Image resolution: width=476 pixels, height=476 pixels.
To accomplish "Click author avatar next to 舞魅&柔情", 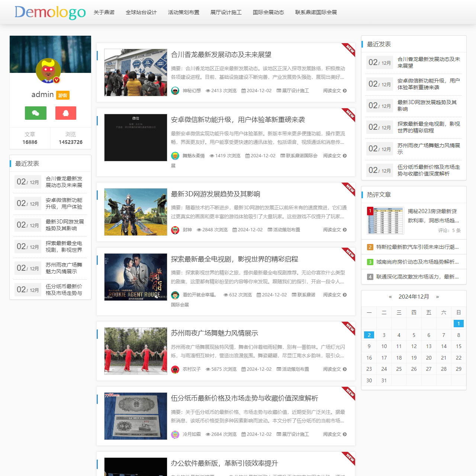I will tap(175, 156).
